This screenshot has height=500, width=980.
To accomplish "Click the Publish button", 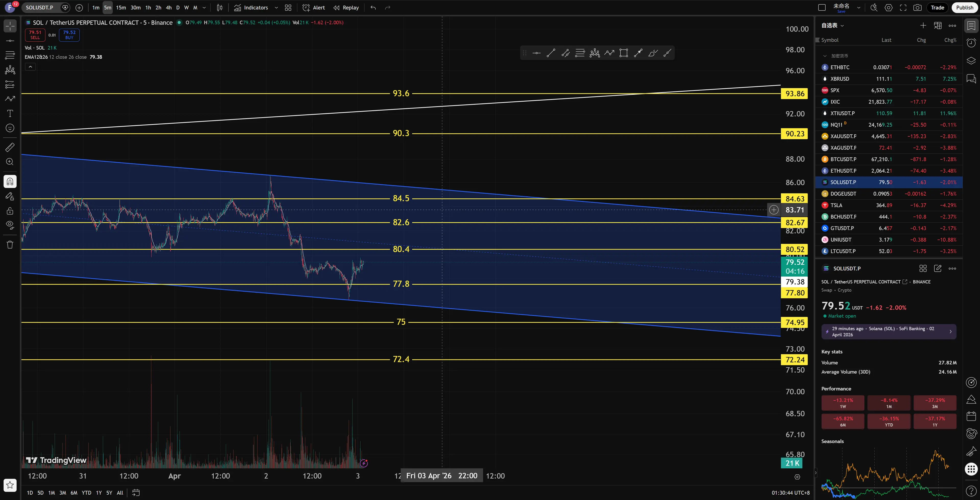I will click(964, 8).
